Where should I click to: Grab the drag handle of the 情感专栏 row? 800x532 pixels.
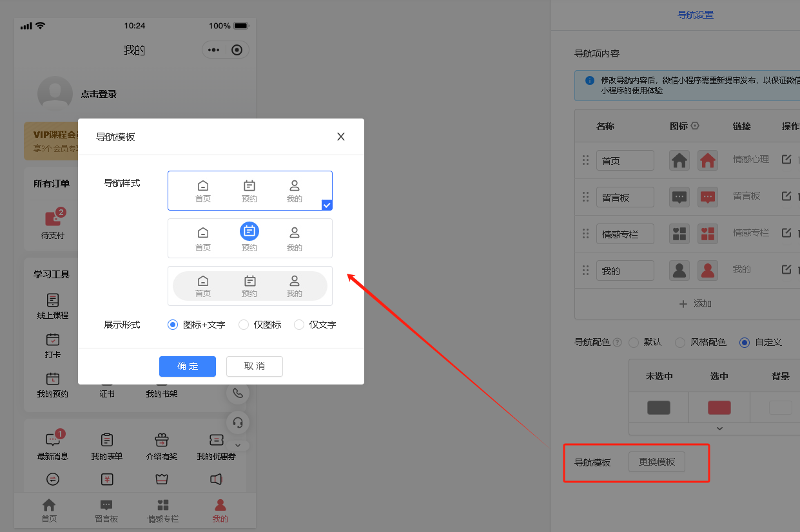coord(586,234)
